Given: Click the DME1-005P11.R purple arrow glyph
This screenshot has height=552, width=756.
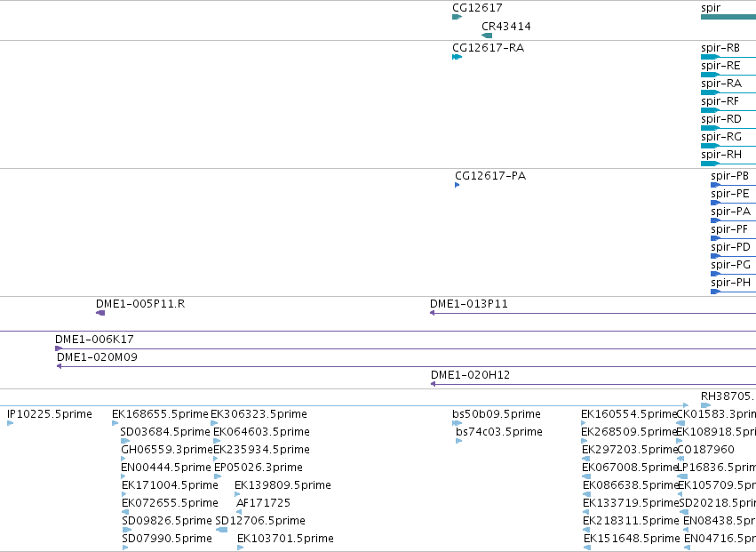Looking at the screenshot, I should (100, 313).
